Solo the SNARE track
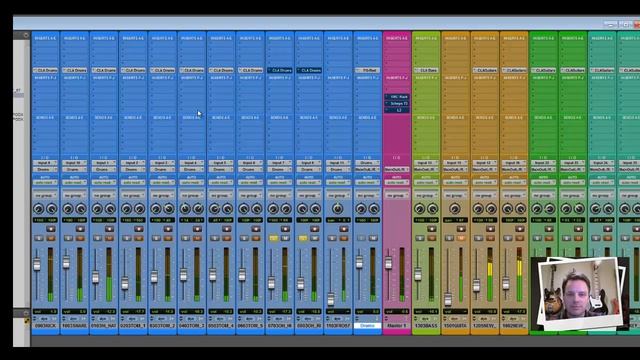This screenshot has width=640, height=360. pyautogui.click(x=68, y=238)
